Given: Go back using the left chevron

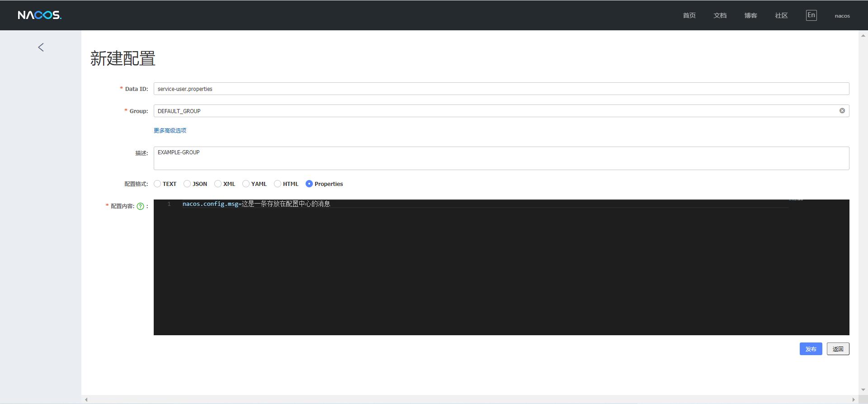Looking at the screenshot, I should click(x=41, y=48).
